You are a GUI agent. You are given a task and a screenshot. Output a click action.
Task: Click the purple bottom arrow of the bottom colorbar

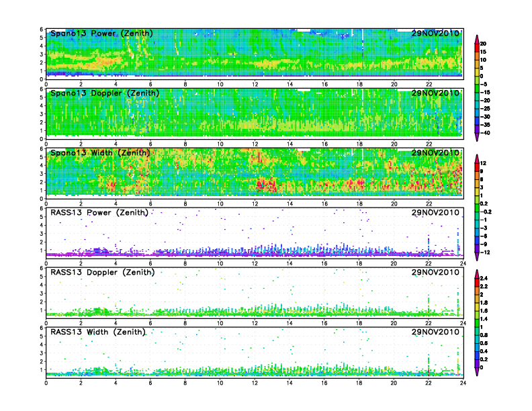[x=477, y=371]
